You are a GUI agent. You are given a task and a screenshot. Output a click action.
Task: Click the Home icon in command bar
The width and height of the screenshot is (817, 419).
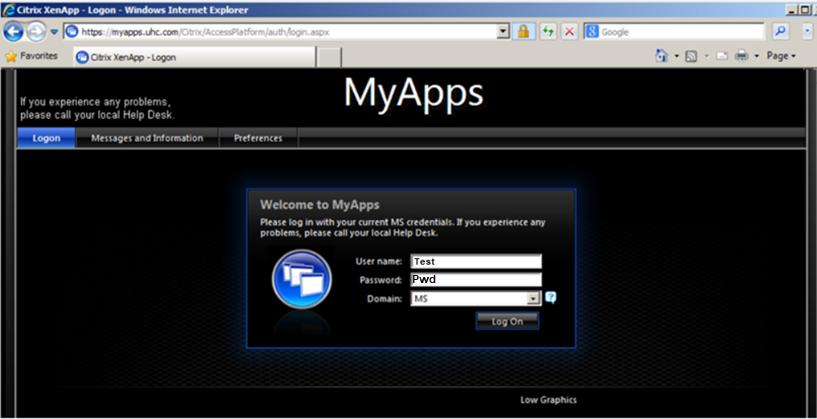coord(662,56)
